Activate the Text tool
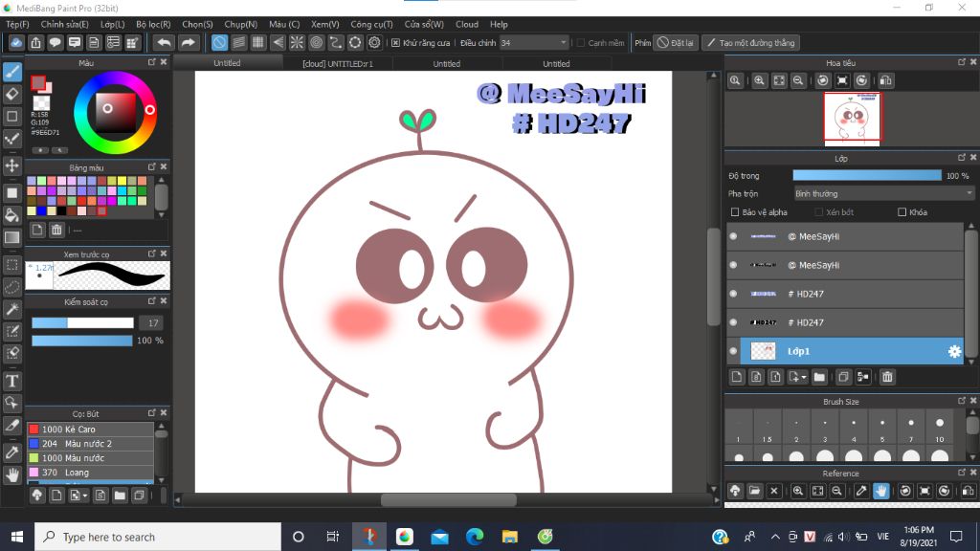980x551 pixels. 11,381
